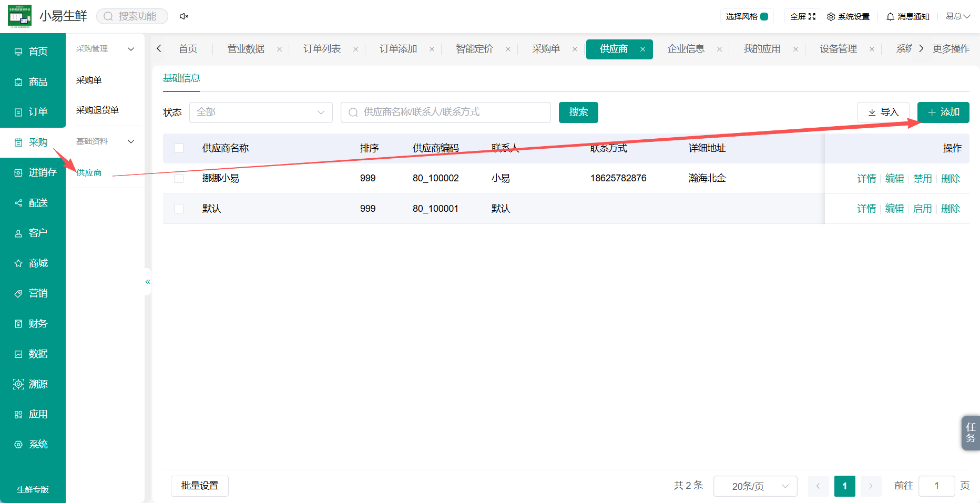Switch to the 订单列表 tab
The image size is (980, 503).
[x=322, y=49]
